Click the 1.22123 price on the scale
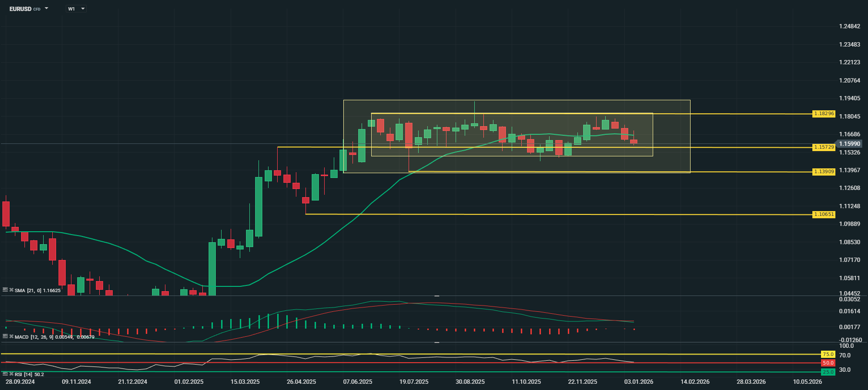The height and width of the screenshot is (390, 868). point(850,62)
